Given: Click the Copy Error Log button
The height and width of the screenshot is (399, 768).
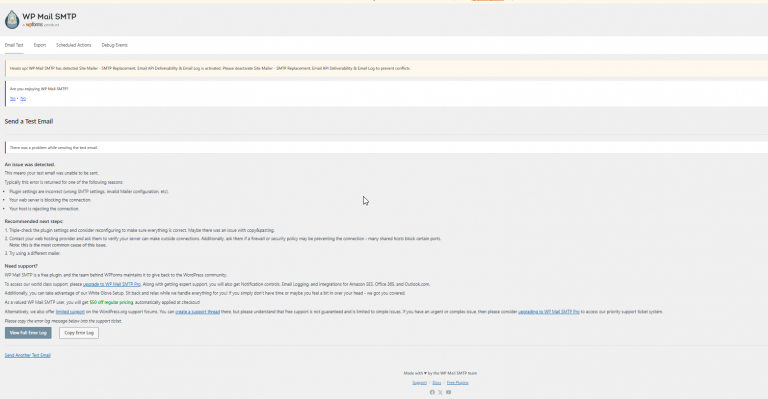Looking at the screenshot, I should (x=79, y=333).
